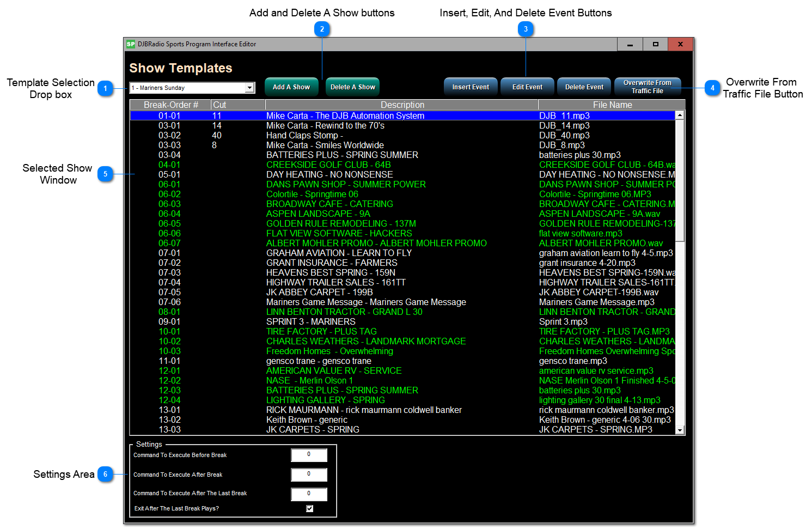
Task: Select HIGHWAY TRAILER SALES - 161TT row
Action: [403, 282]
